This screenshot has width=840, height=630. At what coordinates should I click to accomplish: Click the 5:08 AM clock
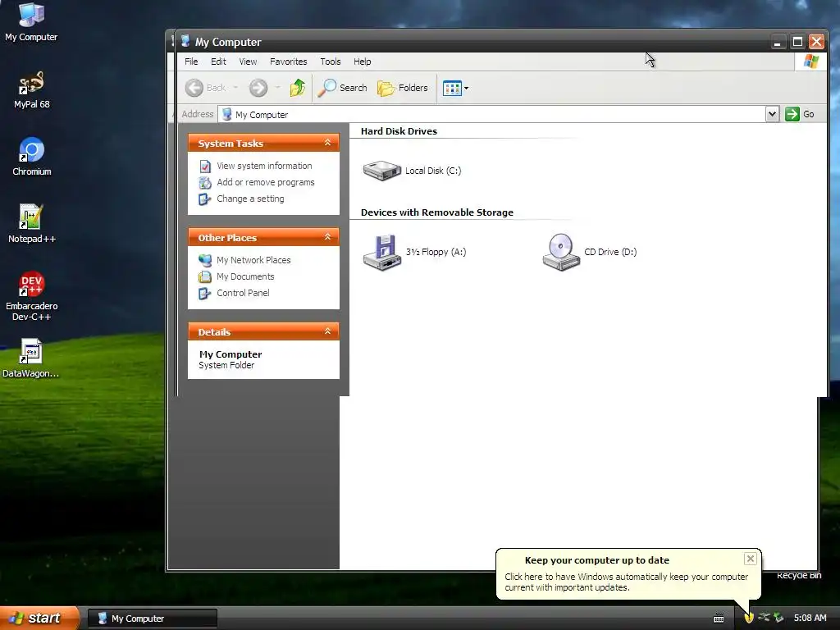[810, 618]
